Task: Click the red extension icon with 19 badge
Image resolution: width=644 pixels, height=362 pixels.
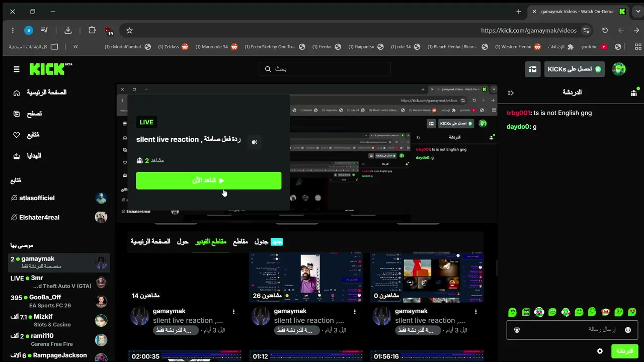Action: [109, 31]
